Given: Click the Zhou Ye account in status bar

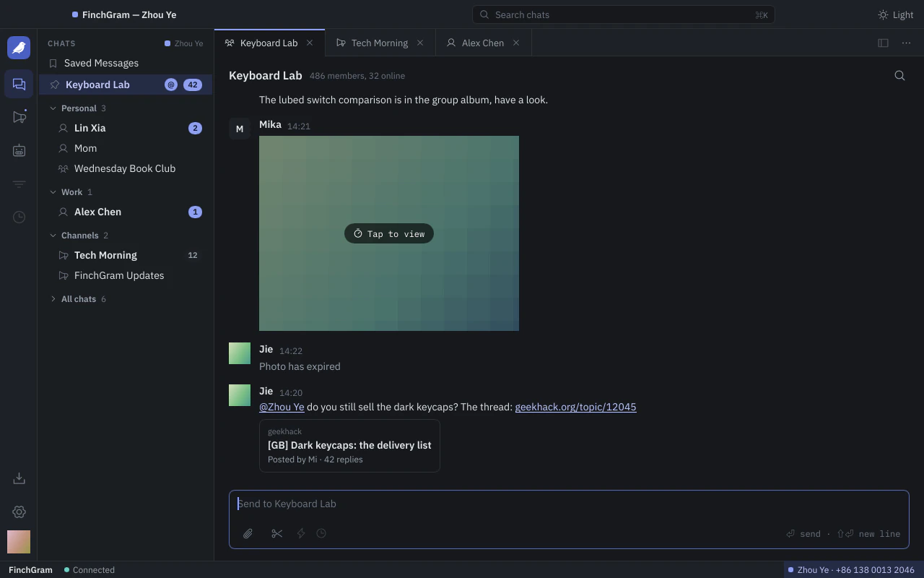Looking at the screenshot, I should (851, 570).
